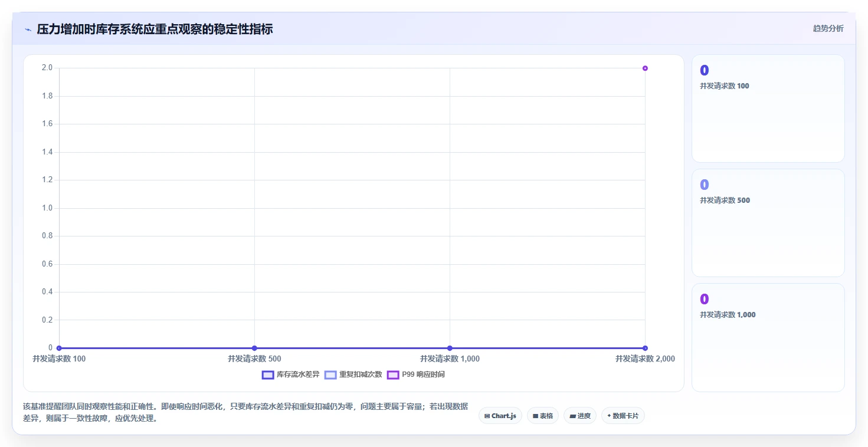Select the title 压力增加时库存系统应重点观察的稳定性指标
Viewport: 868px width, 447px height.
[x=155, y=29]
